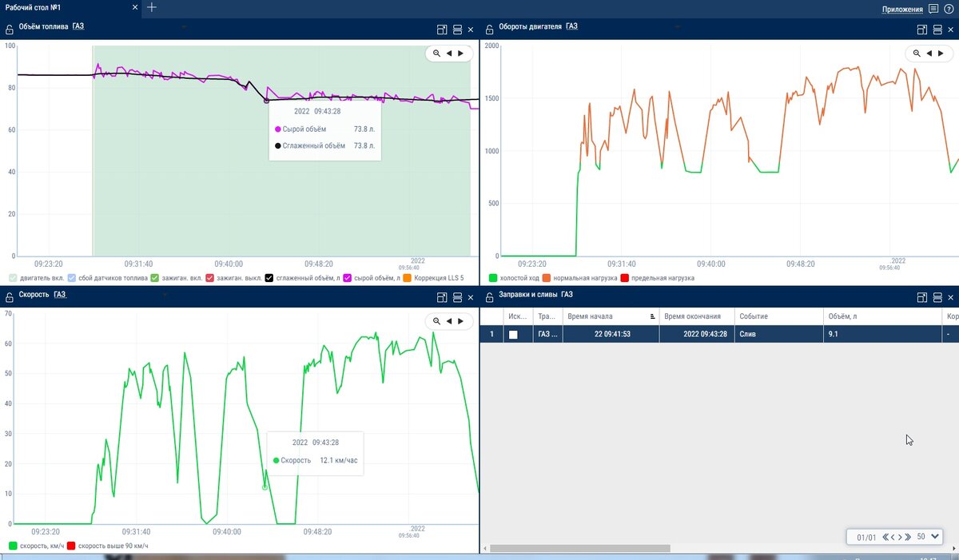The image size is (959, 560).
Task: Pop out the Скорость panel
Action: [x=442, y=297]
